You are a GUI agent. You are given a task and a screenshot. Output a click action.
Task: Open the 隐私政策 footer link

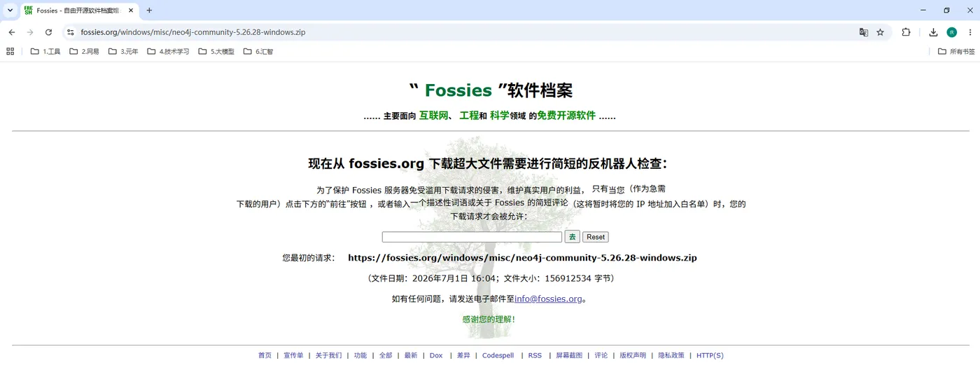tap(671, 355)
